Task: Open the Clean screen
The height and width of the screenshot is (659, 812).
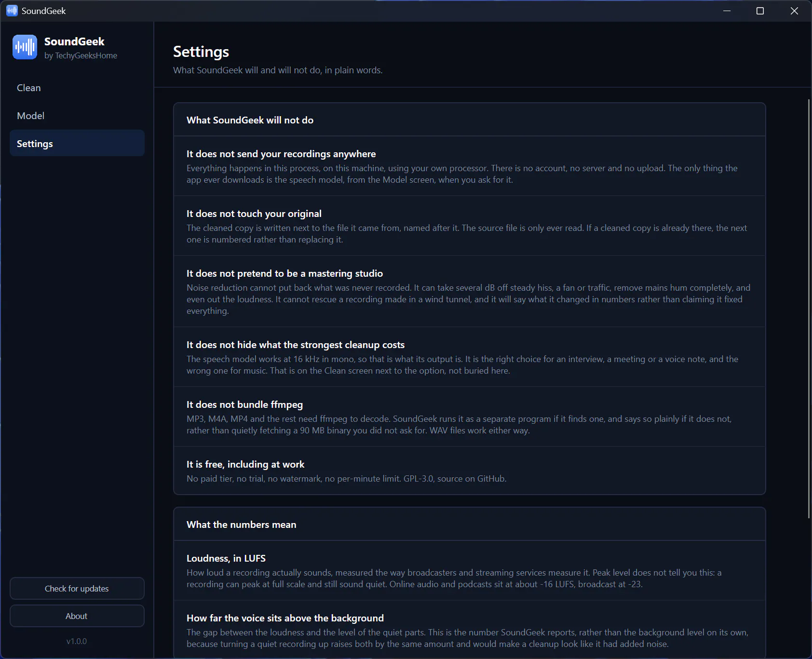Action: tap(77, 88)
